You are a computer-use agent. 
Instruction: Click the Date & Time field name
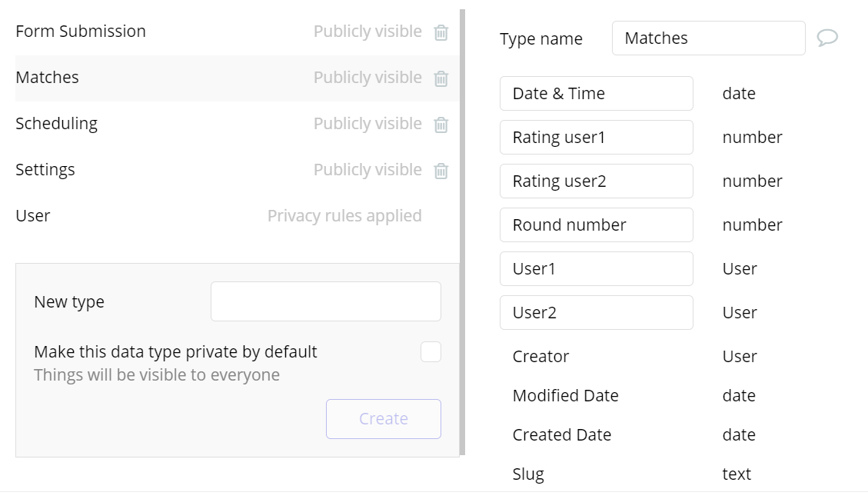point(596,94)
